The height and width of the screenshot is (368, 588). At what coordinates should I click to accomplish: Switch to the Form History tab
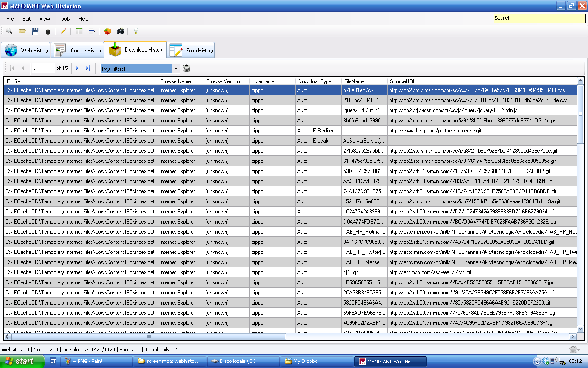pos(191,51)
